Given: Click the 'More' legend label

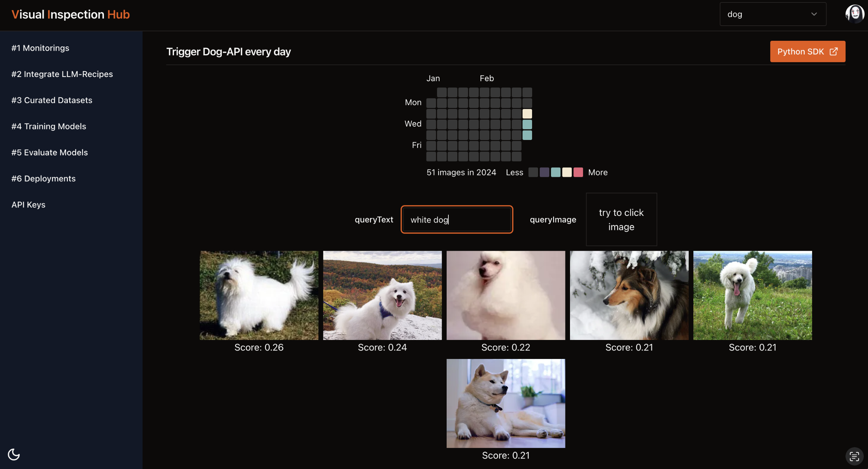Looking at the screenshot, I should point(598,172).
